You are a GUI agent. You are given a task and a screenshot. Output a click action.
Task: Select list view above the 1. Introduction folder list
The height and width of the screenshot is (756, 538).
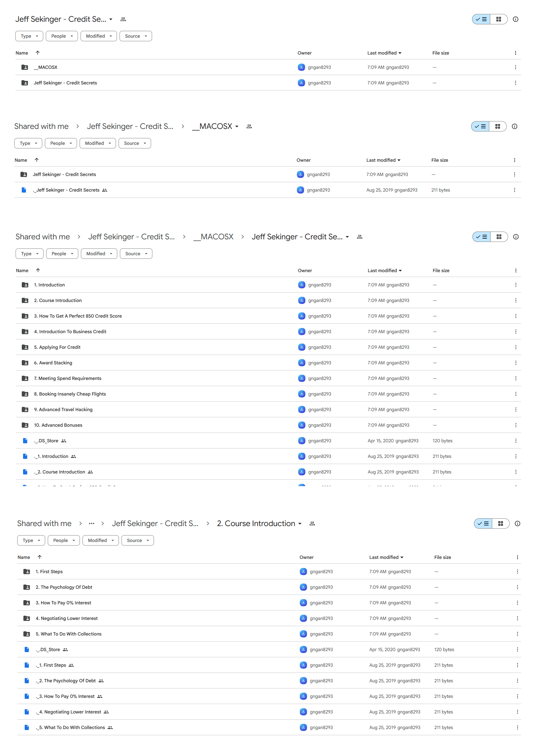point(481,237)
